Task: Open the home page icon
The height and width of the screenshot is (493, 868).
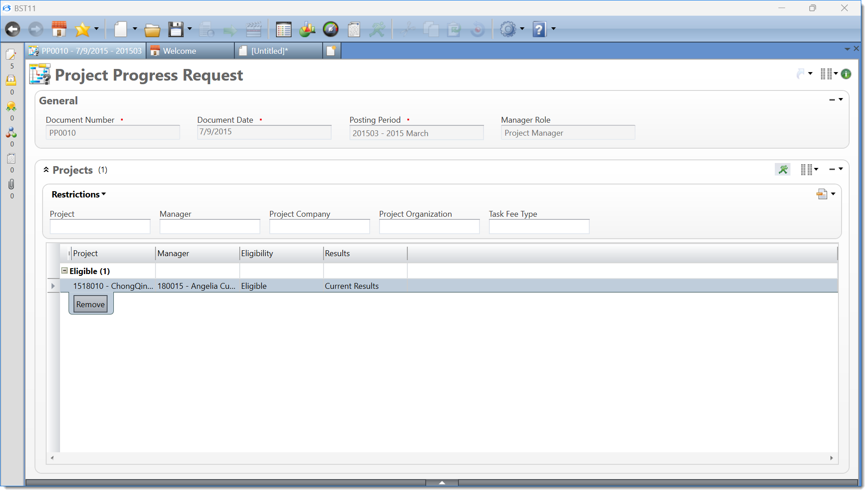Action: 59,30
